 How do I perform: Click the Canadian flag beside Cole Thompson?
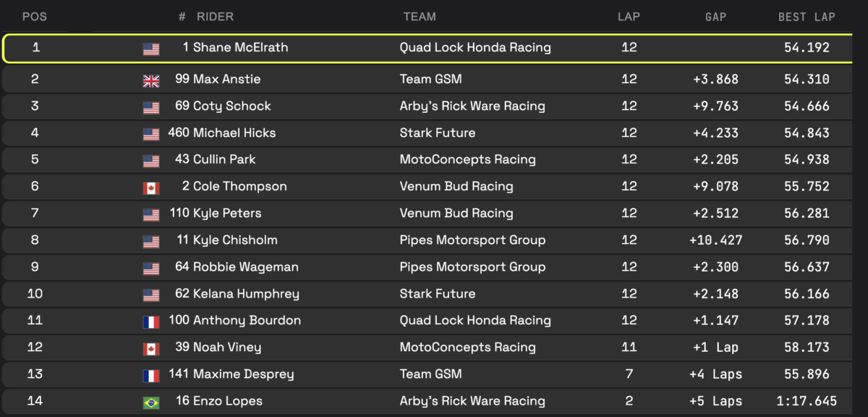click(x=151, y=188)
